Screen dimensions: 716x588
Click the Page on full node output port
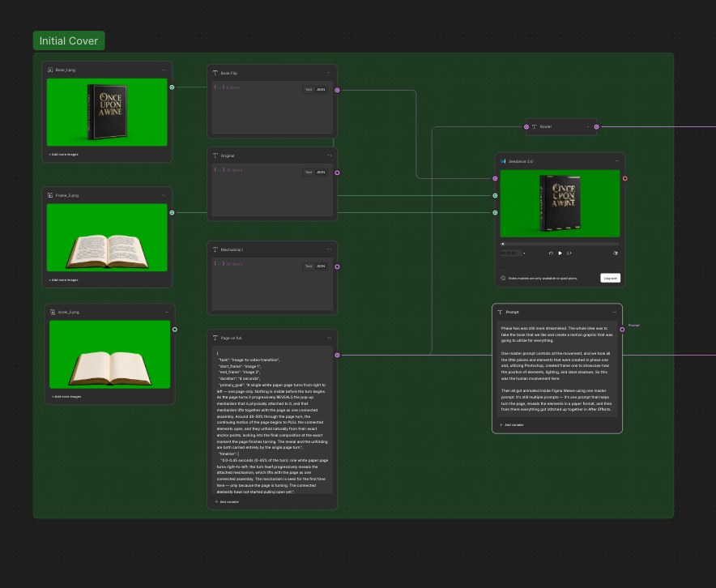(x=338, y=356)
